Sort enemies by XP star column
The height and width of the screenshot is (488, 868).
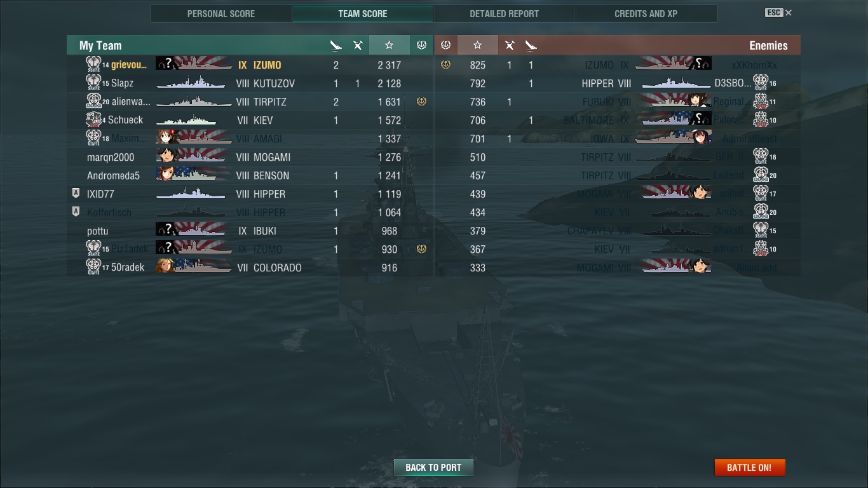[x=478, y=45]
